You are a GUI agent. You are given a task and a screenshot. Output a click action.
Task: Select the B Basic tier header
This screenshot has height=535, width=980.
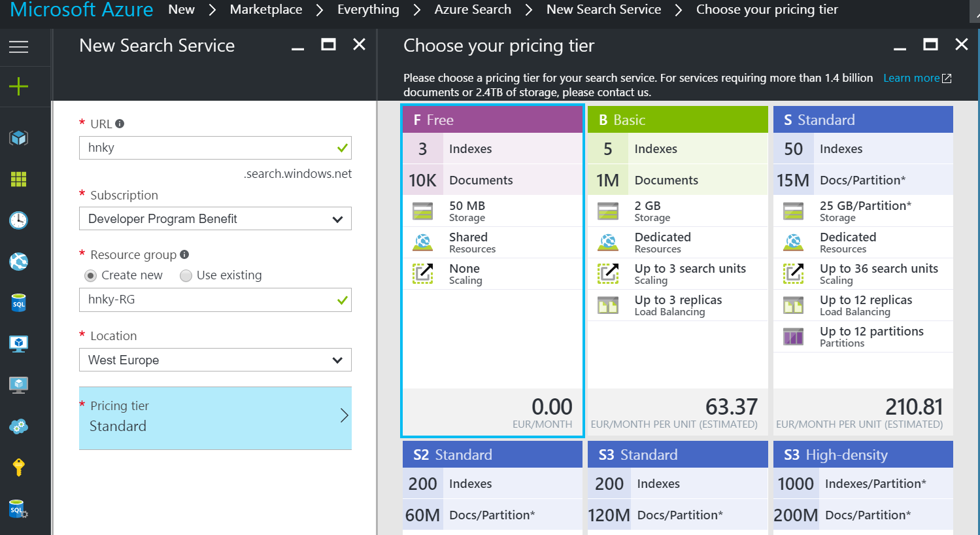(x=678, y=120)
